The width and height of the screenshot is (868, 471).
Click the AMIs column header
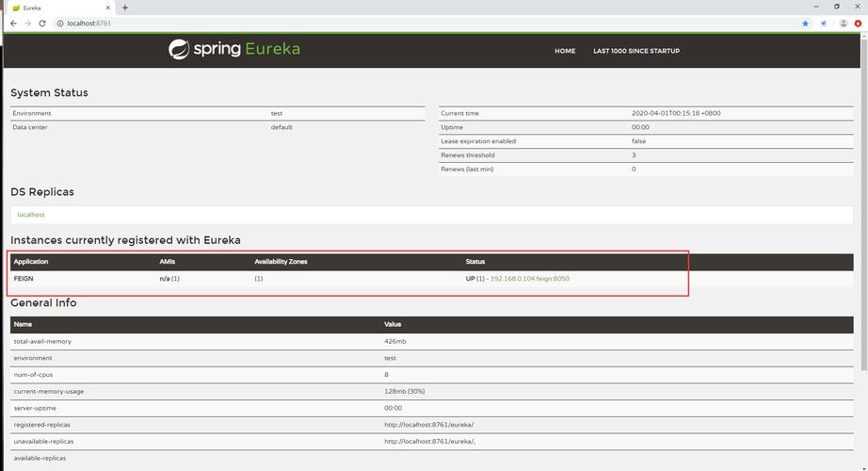tap(168, 262)
